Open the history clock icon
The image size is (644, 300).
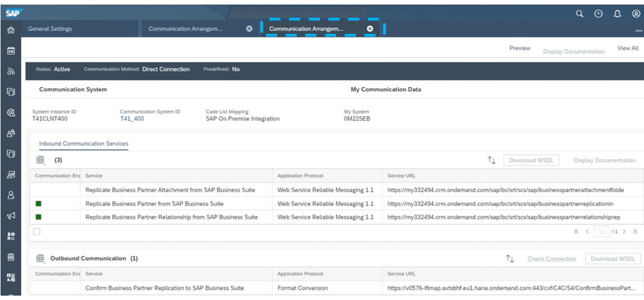599,14
